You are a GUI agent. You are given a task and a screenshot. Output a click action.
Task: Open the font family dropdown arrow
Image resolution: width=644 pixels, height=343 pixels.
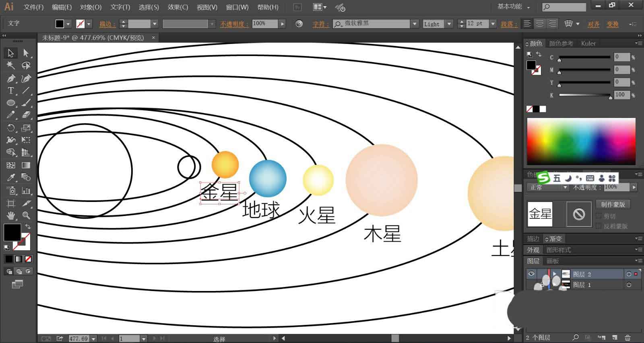[415, 24]
